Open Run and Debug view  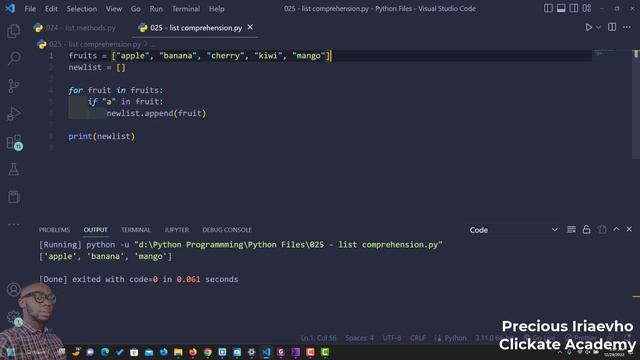point(13,113)
